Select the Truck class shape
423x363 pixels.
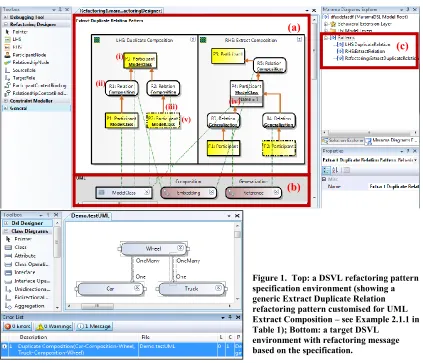click(191, 289)
